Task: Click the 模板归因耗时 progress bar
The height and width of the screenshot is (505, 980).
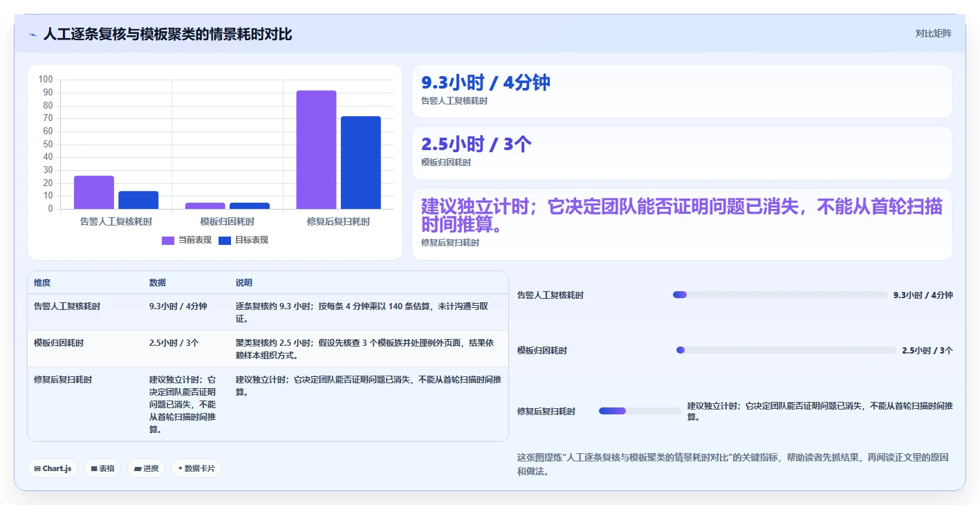Action: (786, 350)
